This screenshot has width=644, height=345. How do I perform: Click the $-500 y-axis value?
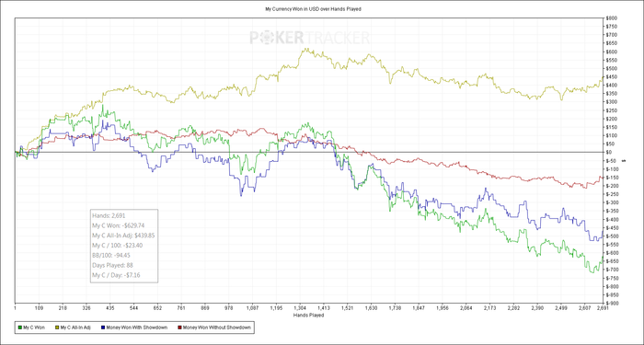pos(612,236)
